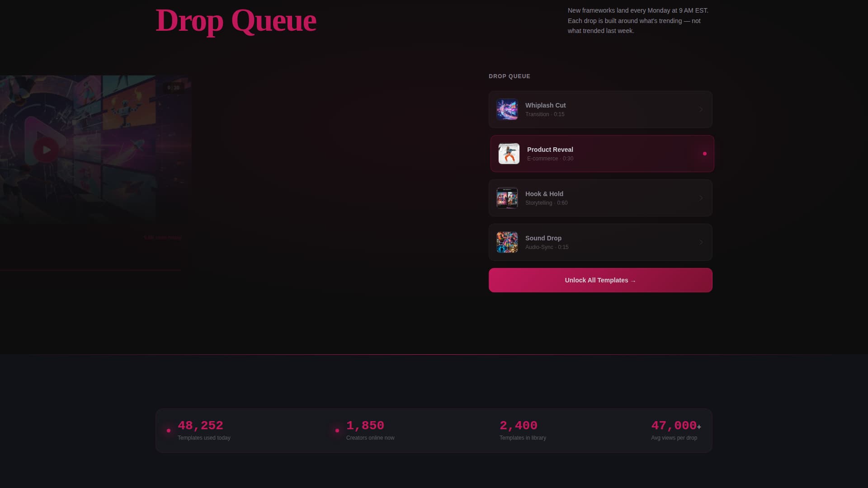
Task: Click the Hook & Hold thumbnail icon
Action: [507, 198]
